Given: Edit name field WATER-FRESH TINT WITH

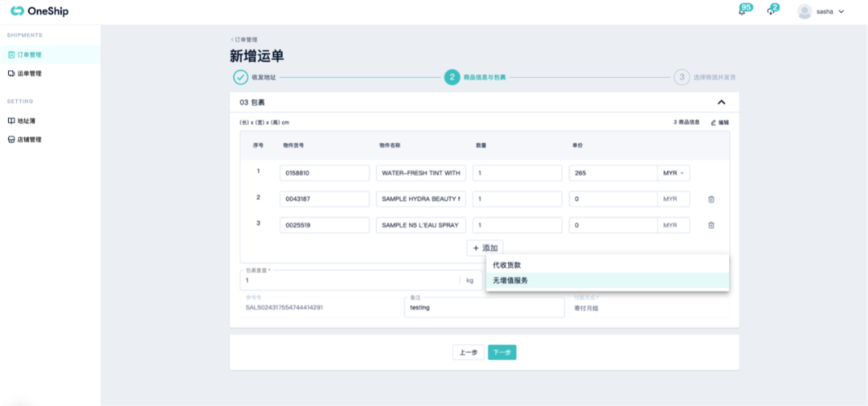Looking at the screenshot, I should pos(420,173).
